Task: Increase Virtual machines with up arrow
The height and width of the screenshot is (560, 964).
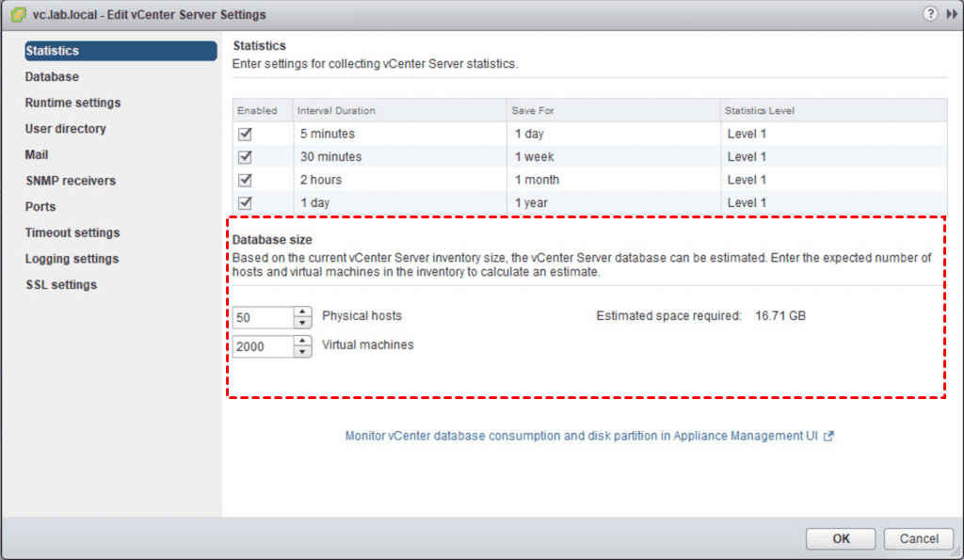Action: click(302, 341)
